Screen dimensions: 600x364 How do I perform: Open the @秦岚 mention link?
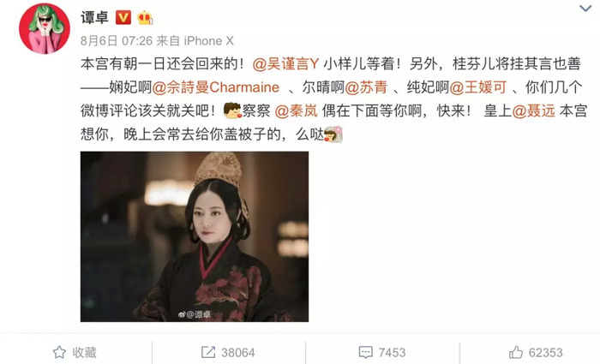tap(297, 110)
